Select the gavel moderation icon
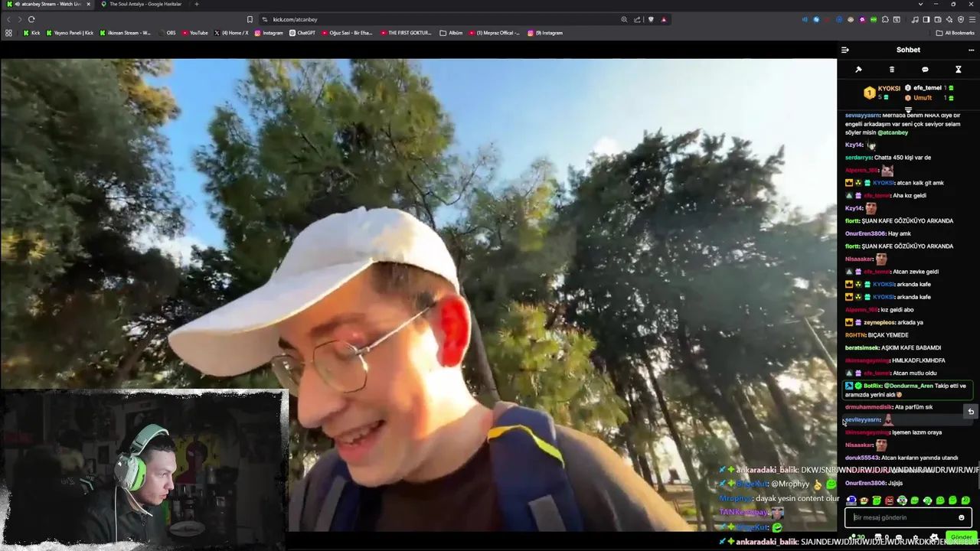980x551 pixels. pos(858,70)
